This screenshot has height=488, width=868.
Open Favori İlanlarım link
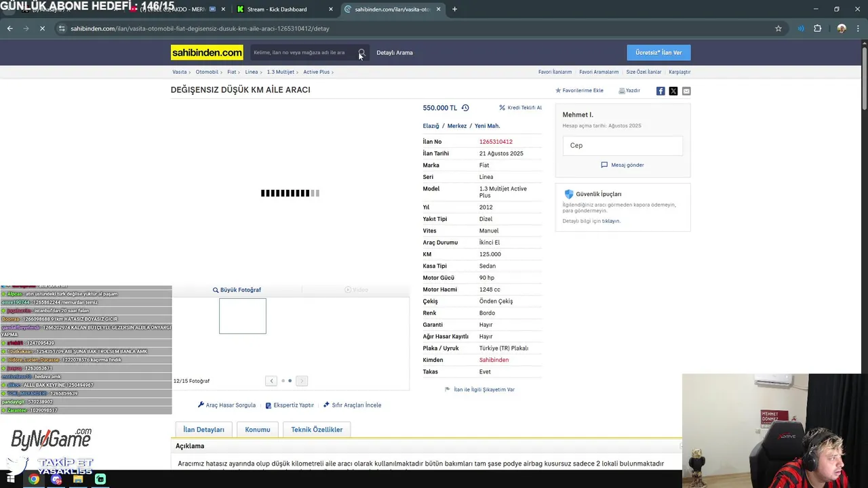pyautogui.click(x=555, y=72)
